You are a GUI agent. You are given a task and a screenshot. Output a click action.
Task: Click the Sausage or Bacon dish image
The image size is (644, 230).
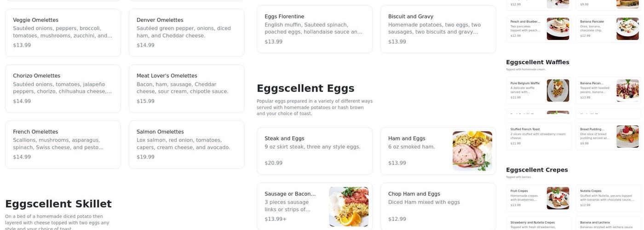(x=348, y=207)
